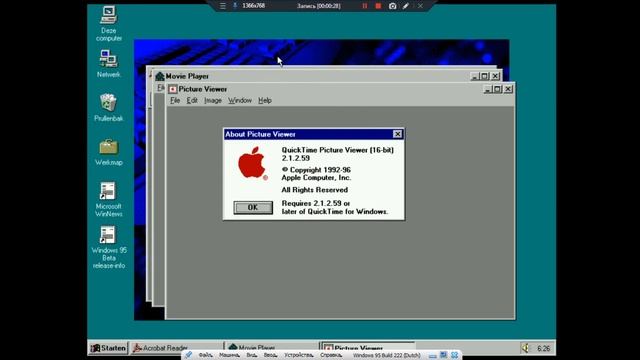Open the File menu in Picture Viewer
Image resolution: width=640 pixels, height=360 pixels.
(x=175, y=100)
